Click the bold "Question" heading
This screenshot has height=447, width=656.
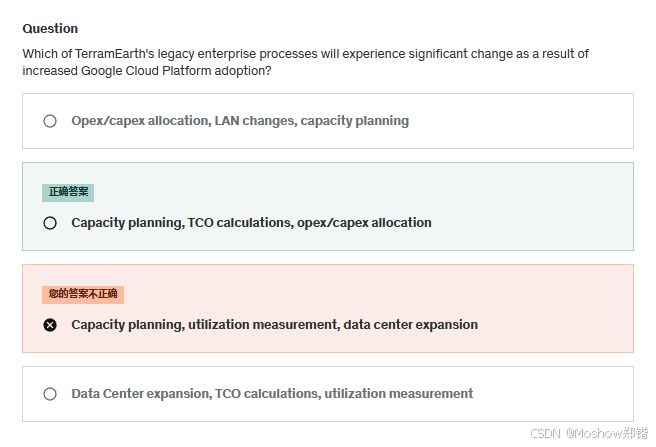(x=50, y=29)
